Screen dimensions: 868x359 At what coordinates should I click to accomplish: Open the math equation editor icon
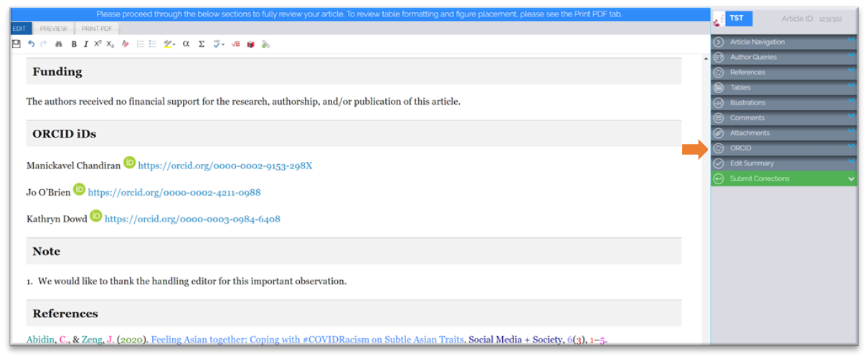[236, 44]
